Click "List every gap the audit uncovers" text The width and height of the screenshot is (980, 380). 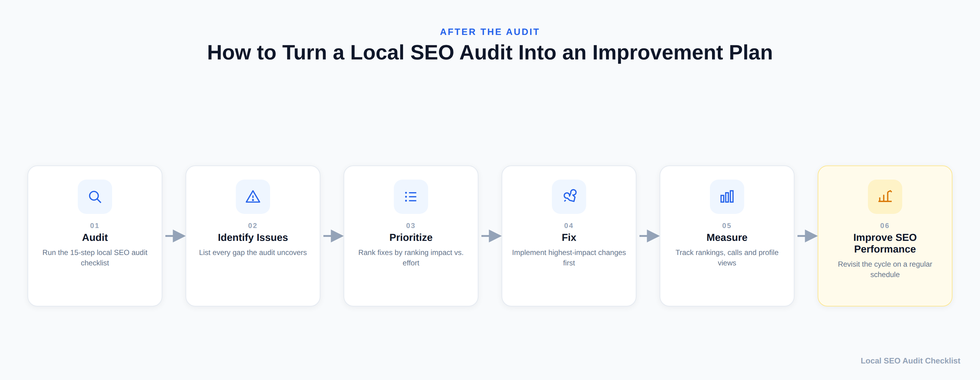click(x=253, y=253)
